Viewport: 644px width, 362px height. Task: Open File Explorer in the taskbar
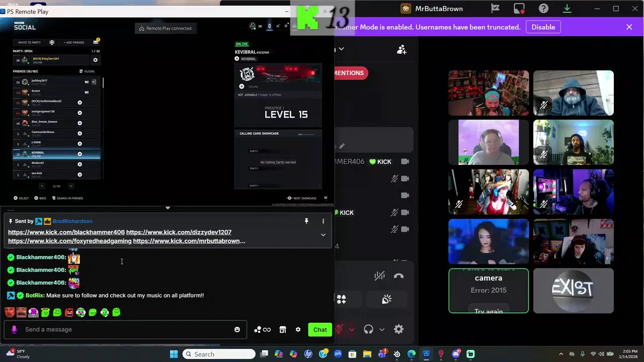[x=367, y=354]
